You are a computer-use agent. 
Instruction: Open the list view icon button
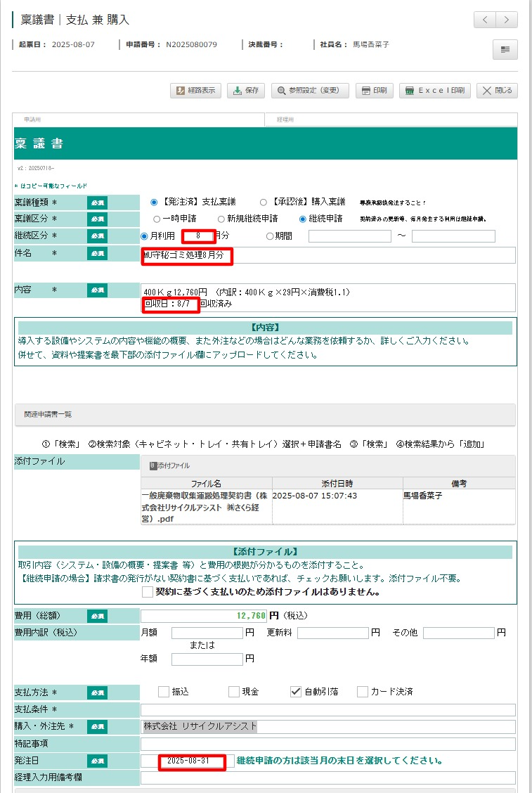click(505, 49)
